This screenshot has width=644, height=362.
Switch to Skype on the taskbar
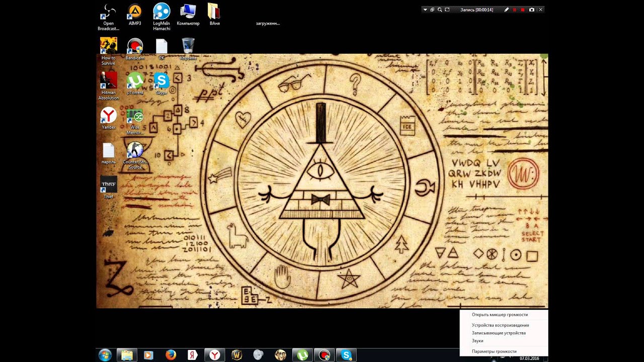tap(346, 355)
